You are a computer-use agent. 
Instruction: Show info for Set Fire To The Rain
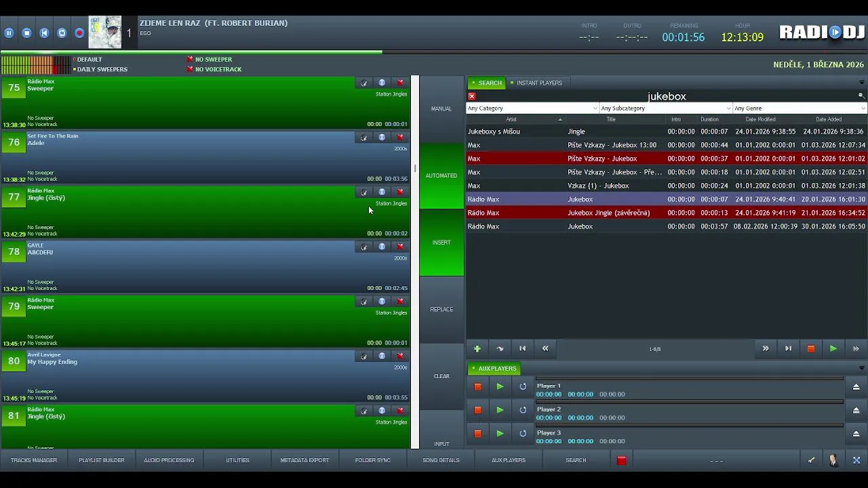point(382,138)
